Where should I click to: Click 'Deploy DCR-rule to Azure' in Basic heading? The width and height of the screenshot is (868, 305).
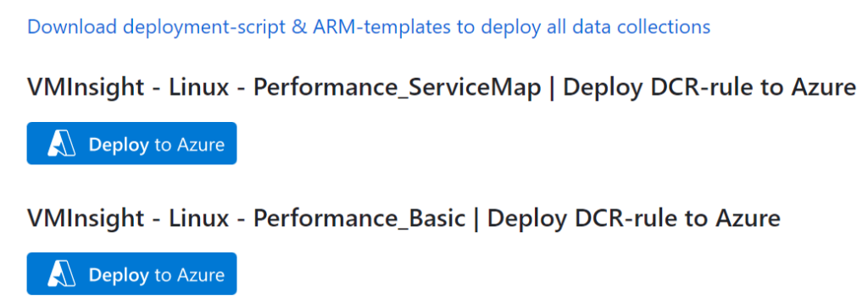tap(634, 219)
